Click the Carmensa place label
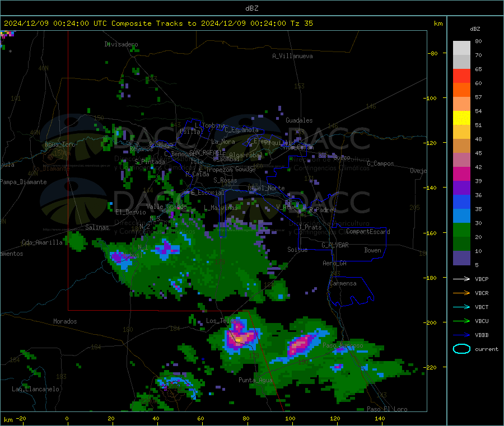The image size is (504, 426). click(x=343, y=283)
